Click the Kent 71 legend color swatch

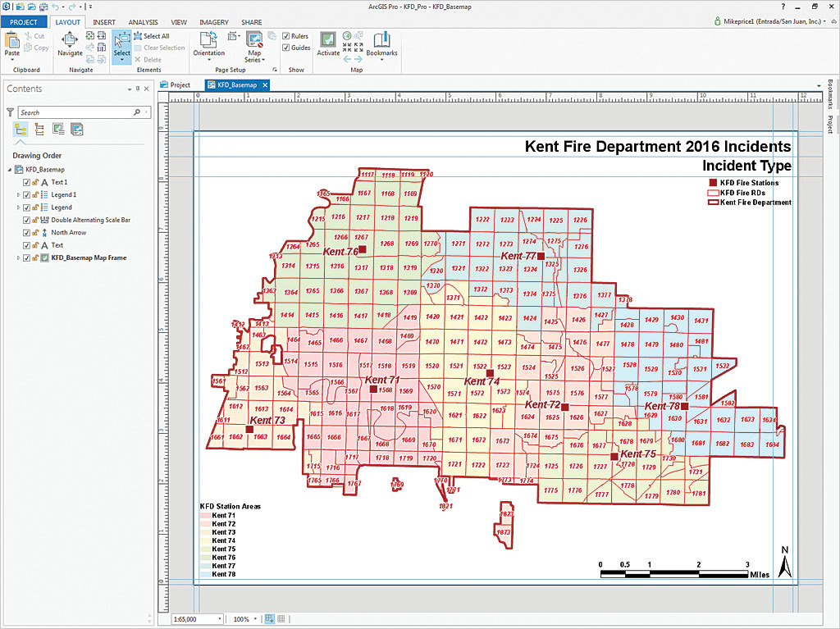coord(204,515)
